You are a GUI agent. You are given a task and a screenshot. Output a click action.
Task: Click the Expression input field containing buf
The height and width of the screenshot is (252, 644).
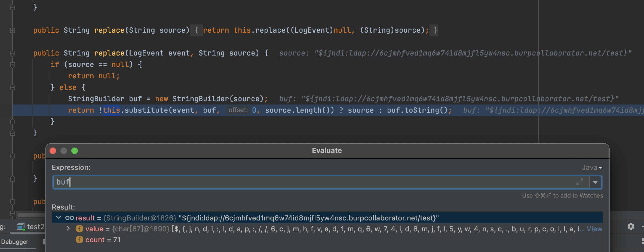(x=321, y=182)
